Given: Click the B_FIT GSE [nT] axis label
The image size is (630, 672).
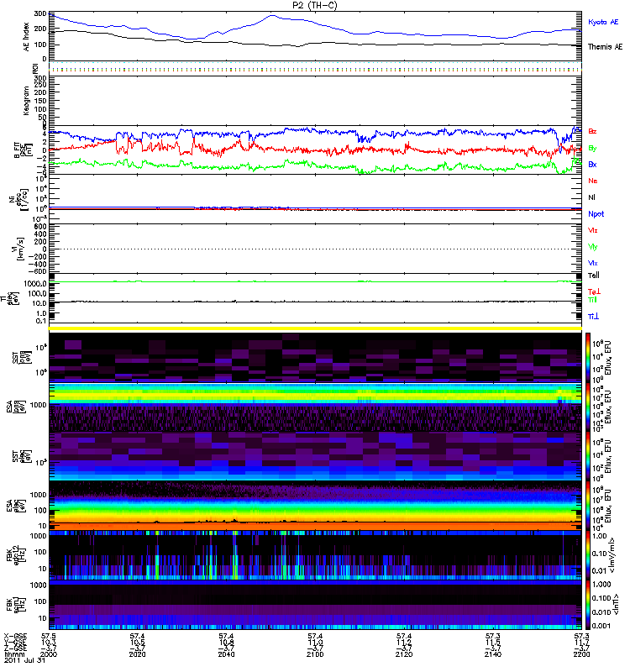Looking at the screenshot, I should [x=24, y=150].
